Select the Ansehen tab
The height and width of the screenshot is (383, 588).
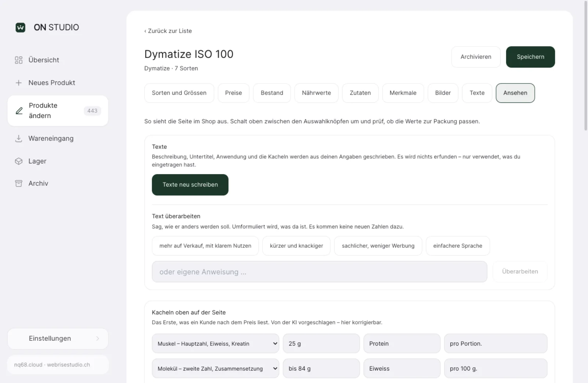coord(515,93)
